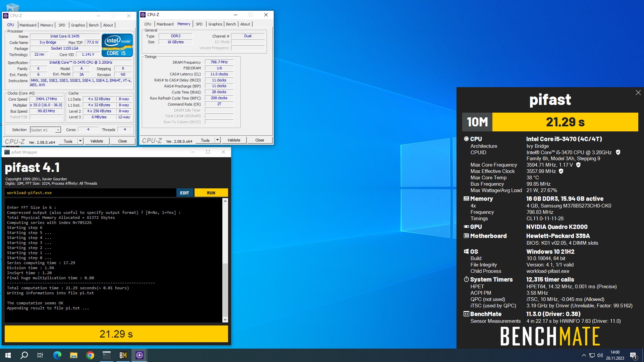Expand Tools dropdown arrow in Memory CPU-Z

pos(218,140)
